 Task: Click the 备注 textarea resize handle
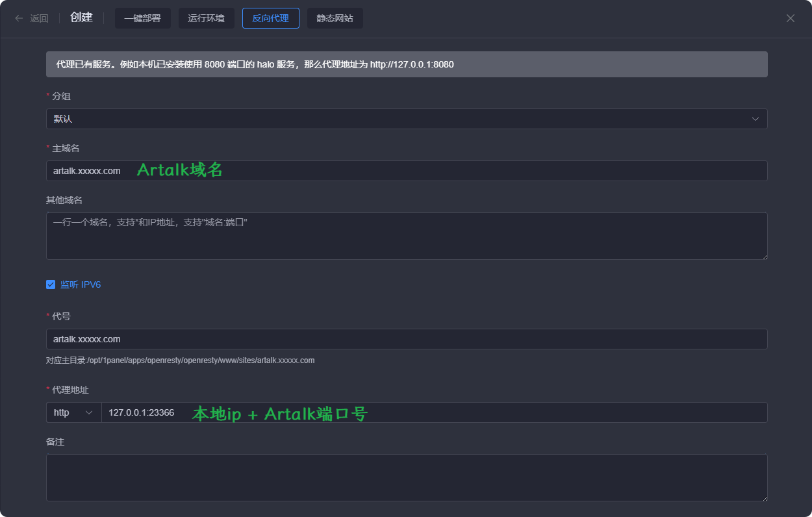(764, 498)
